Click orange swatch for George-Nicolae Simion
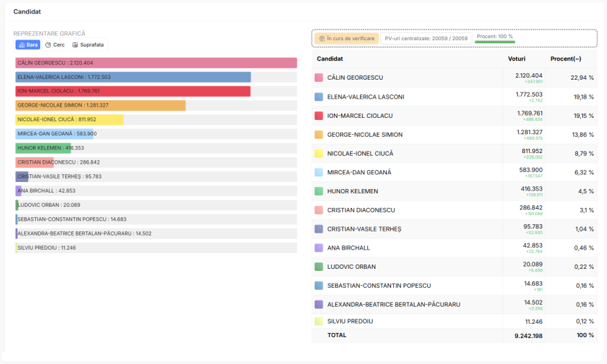Image resolution: width=607 pixels, height=364 pixels. click(x=319, y=135)
